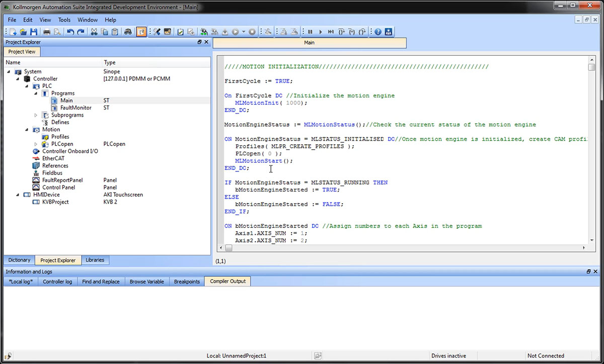Click the code editor vertical scrollbar thumb
Screen dimensions: 604x364
point(591,67)
